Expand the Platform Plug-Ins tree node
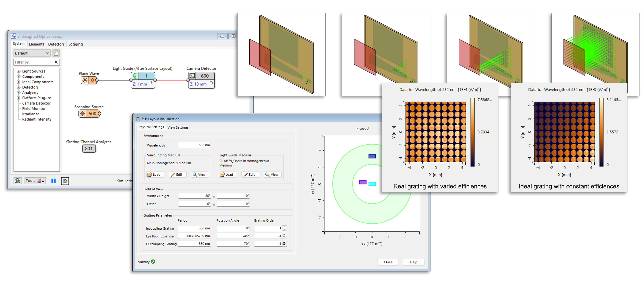The width and height of the screenshot is (644, 291). [x=18, y=98]
